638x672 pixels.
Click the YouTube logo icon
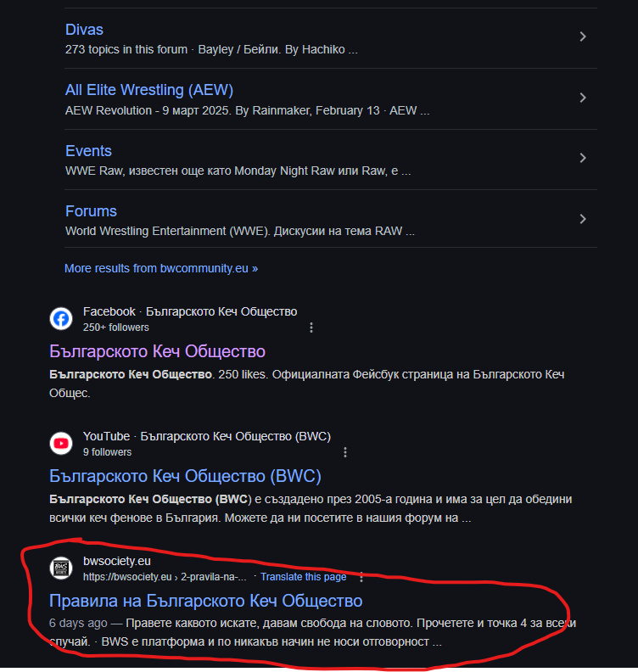point(61,443)
